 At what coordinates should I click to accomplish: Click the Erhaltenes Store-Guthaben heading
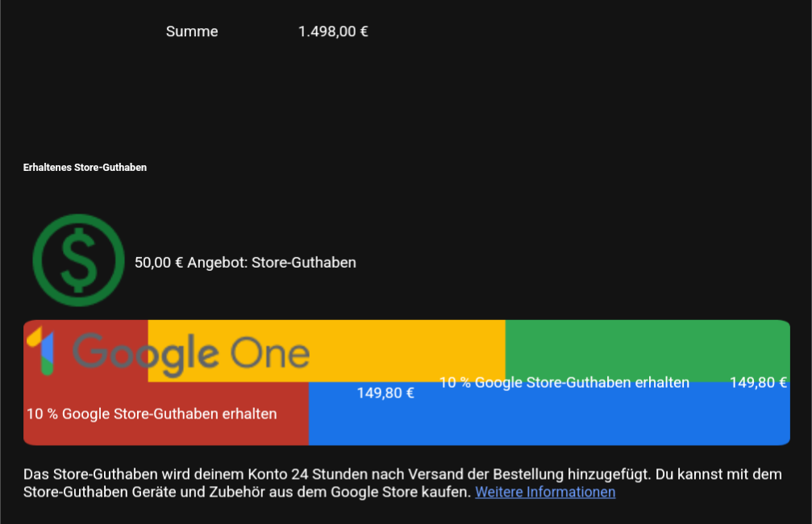click(85, 167)
